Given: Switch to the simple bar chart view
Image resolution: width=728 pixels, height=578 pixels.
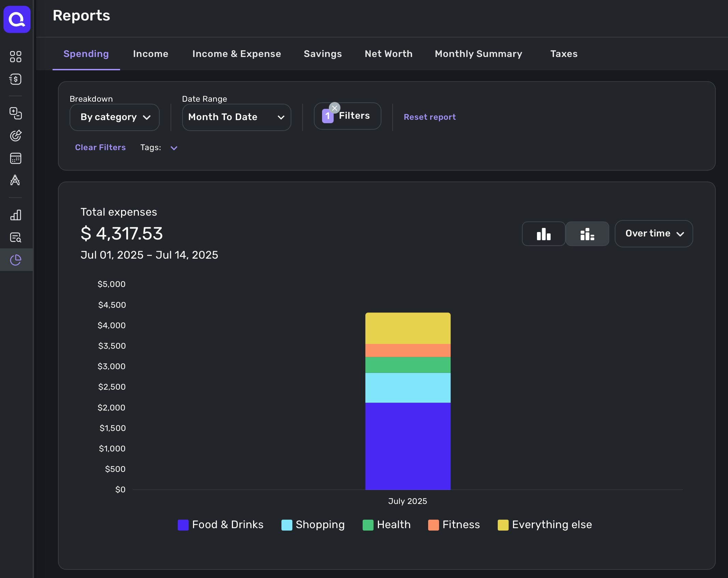Looking at the screenshot, I should [543, 234].
